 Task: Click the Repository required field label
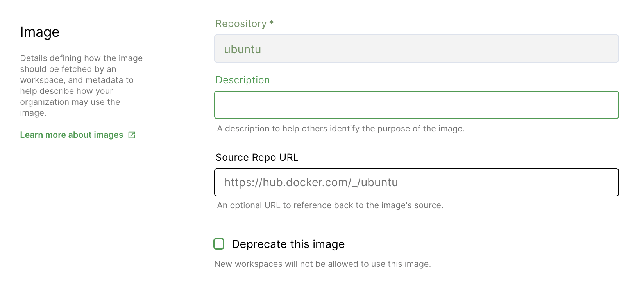244,23
